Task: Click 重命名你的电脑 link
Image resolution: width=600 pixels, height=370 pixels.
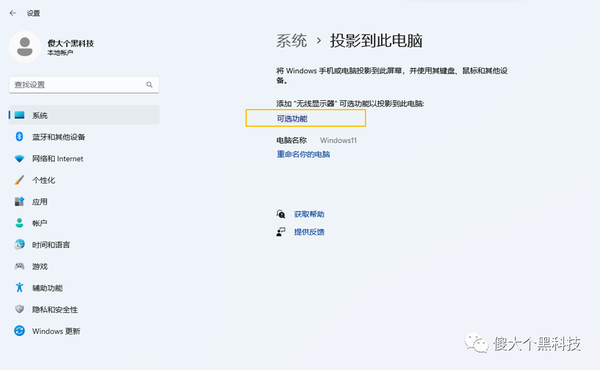Action: tap(303, 154)
